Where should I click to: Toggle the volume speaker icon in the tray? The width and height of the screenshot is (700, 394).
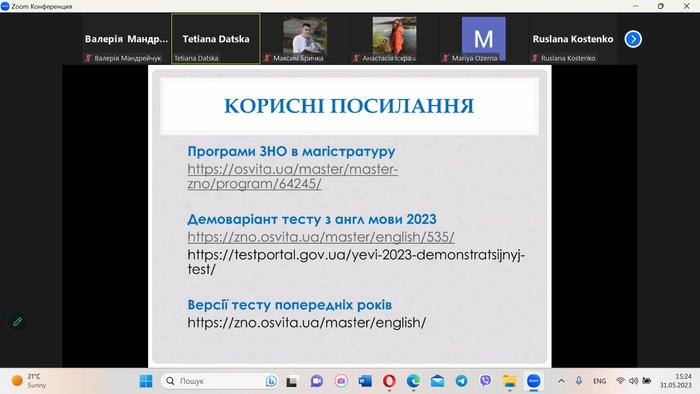click(x=633, y=381)
